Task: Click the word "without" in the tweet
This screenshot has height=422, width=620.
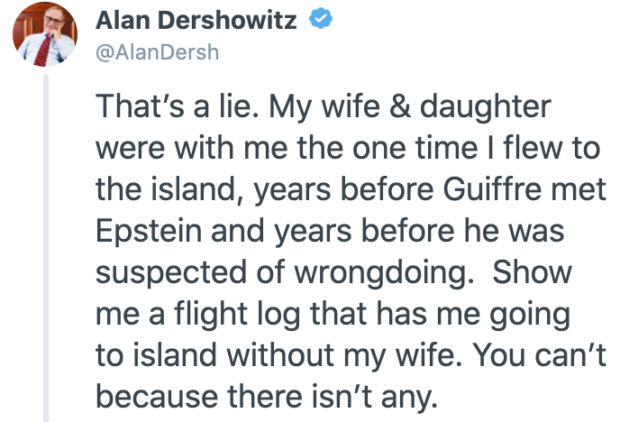Action: pos(281,355)
